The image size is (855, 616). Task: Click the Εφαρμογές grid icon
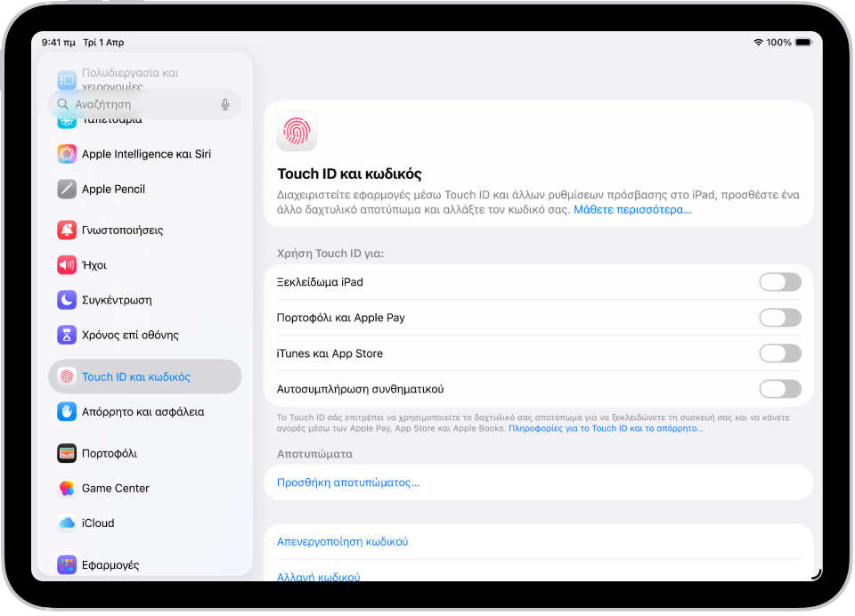(x=67, y=564)
